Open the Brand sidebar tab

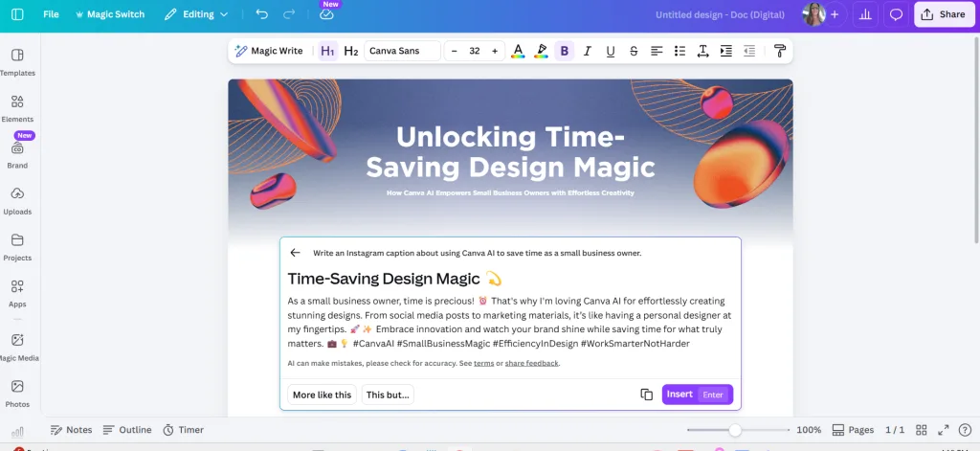17,155
